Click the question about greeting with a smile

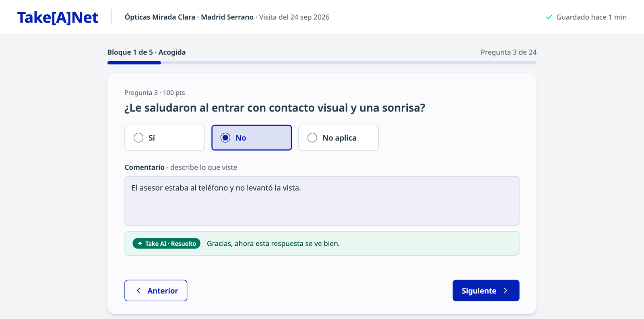tap(275, 108)
